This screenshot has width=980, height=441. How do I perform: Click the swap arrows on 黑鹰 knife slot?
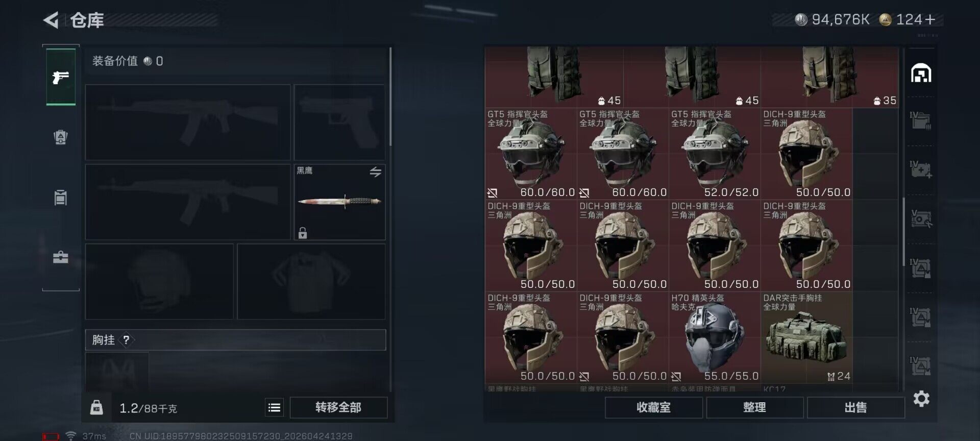tap(376, 172)
